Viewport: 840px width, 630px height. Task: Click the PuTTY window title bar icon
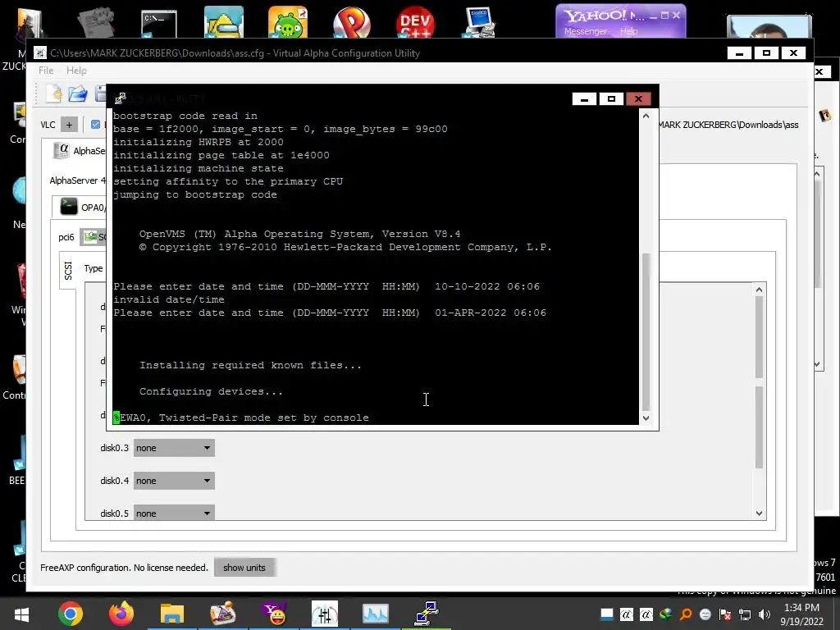coord(121,98)
